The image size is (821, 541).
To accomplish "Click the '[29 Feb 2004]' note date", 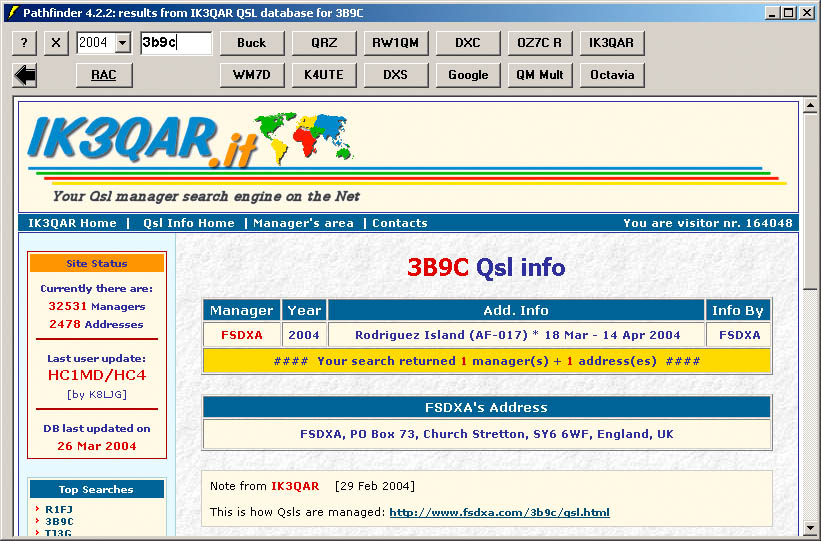I will tap(375, 486).
